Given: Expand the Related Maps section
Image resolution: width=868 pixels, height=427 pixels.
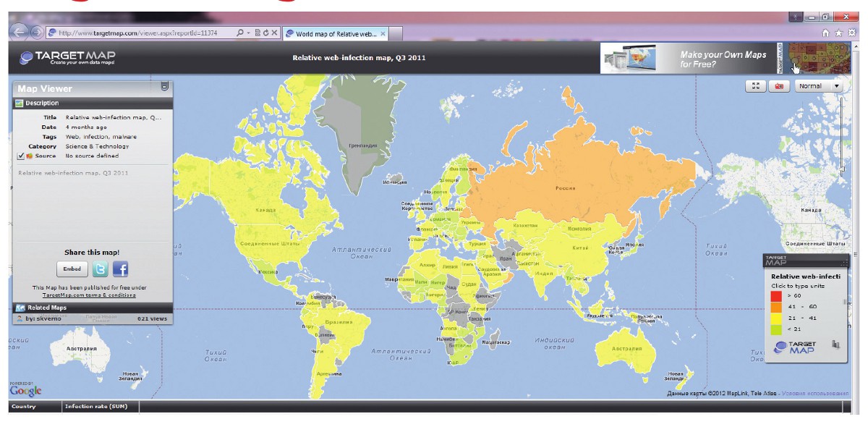Looking at the screenshot, I should click(x=47, y=308).
